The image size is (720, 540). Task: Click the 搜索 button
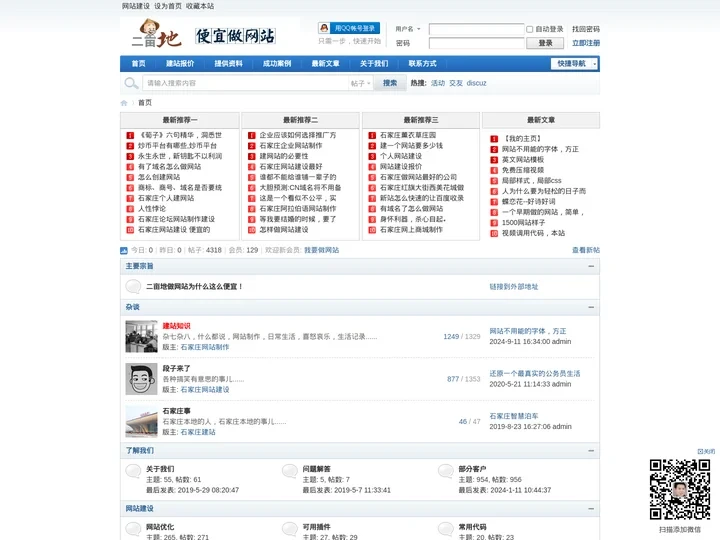pos(390,83)
